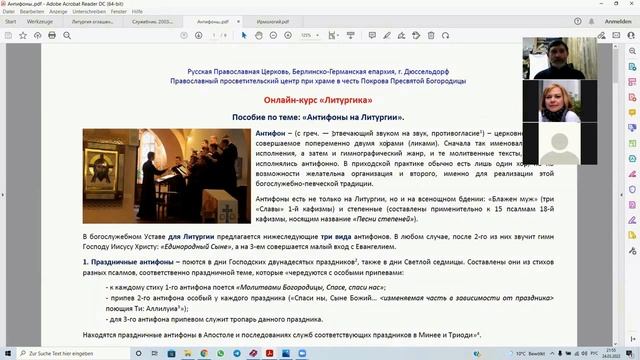This screenshot has height=360, width=640.
Task: Go to the previous page arrow
Action: (x=184, y=36)
